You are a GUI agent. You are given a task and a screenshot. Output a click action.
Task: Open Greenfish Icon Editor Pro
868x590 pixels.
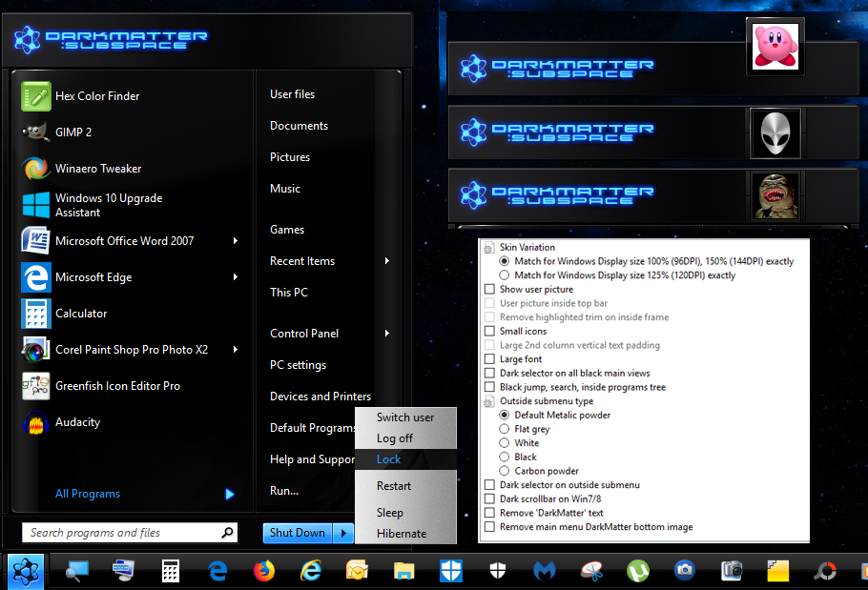pos(36,386)
